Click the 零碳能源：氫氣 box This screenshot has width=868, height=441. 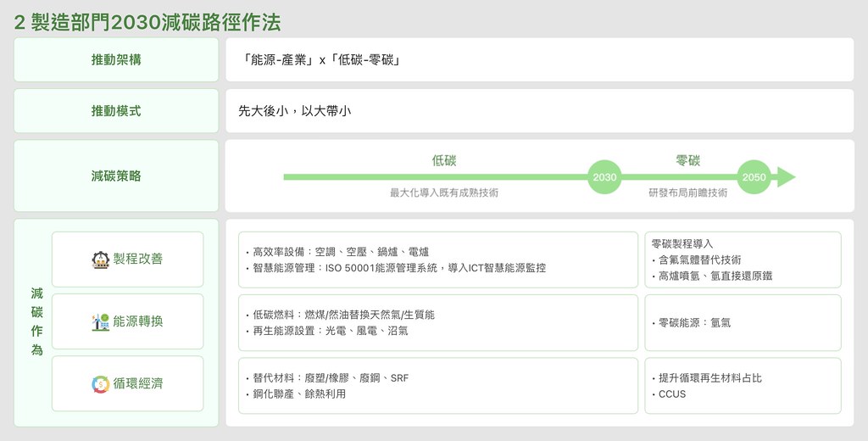tap(743, 322)
